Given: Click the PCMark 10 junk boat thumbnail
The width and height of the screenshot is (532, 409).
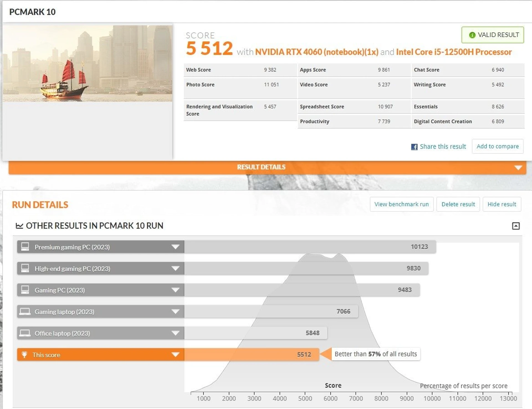Looking at the screenshot, I should pyautogui.click(x=88, y=63).
